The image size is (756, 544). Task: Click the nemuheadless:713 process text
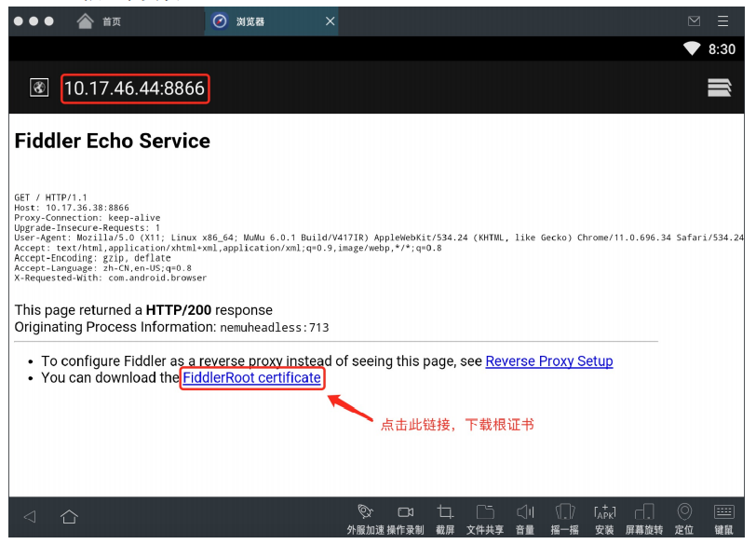click(x=275, y=328)
